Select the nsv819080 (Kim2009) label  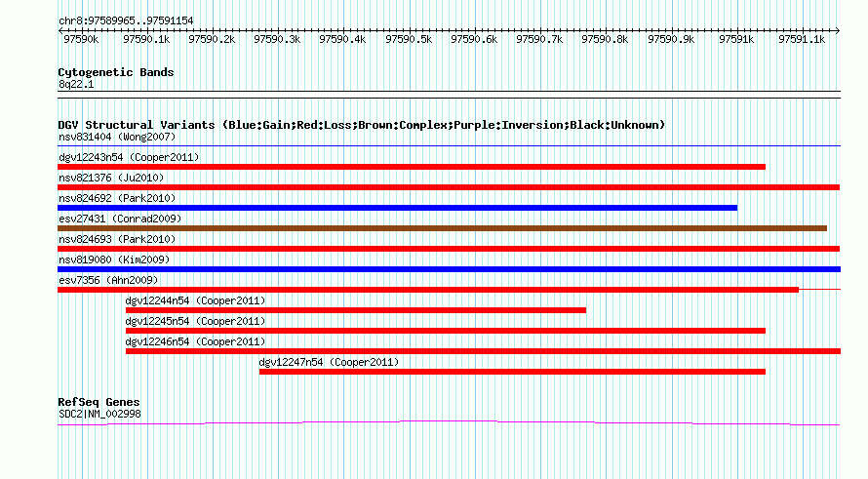point(114,259)
